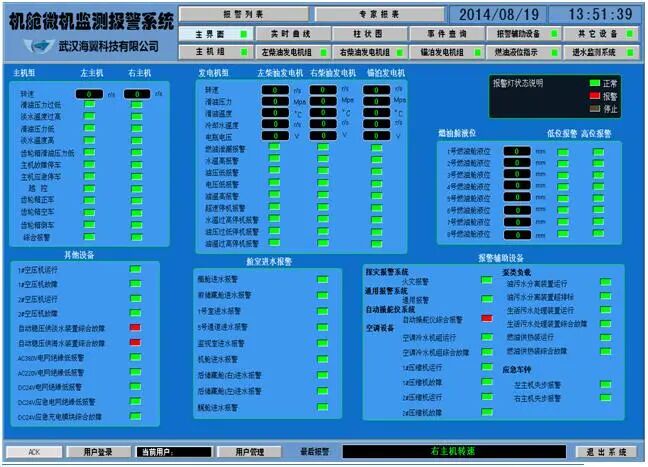
Task: Click the time display 13:51:39
Action: click(600, 15)
